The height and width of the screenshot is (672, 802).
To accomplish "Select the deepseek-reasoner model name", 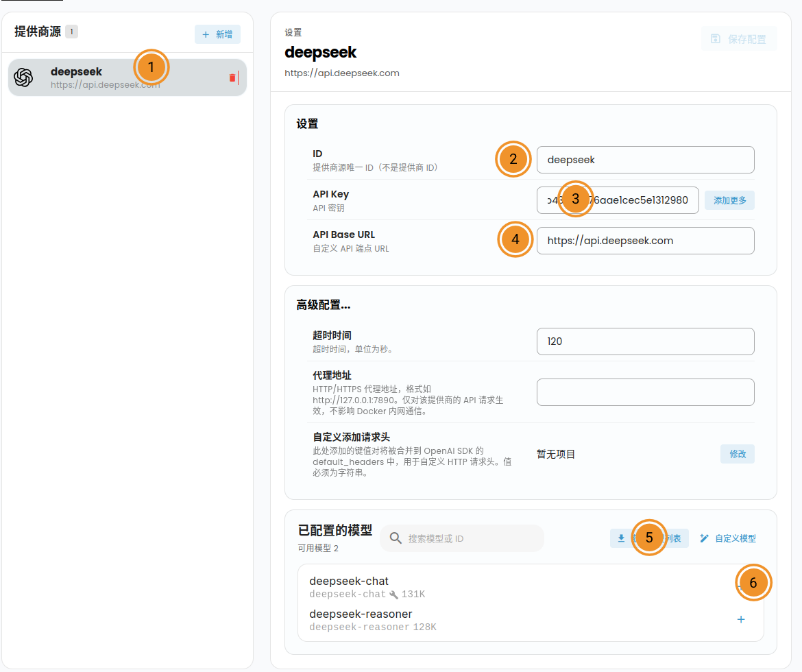I will [361, 614].
